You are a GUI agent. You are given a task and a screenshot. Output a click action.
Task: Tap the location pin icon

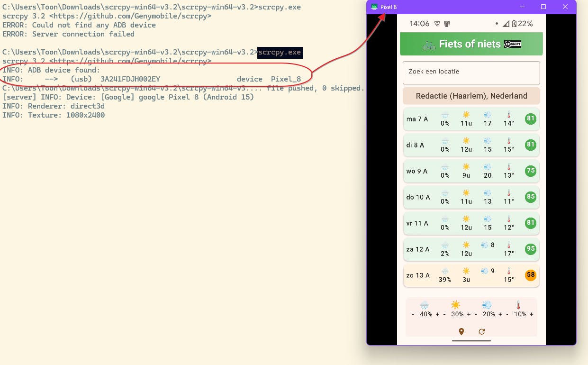click(461, 332)
